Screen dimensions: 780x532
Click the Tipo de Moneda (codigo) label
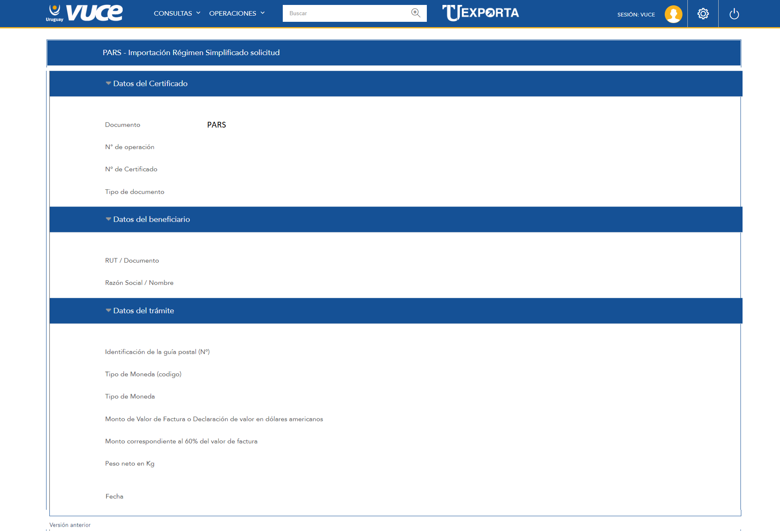(x=143, y=374)
